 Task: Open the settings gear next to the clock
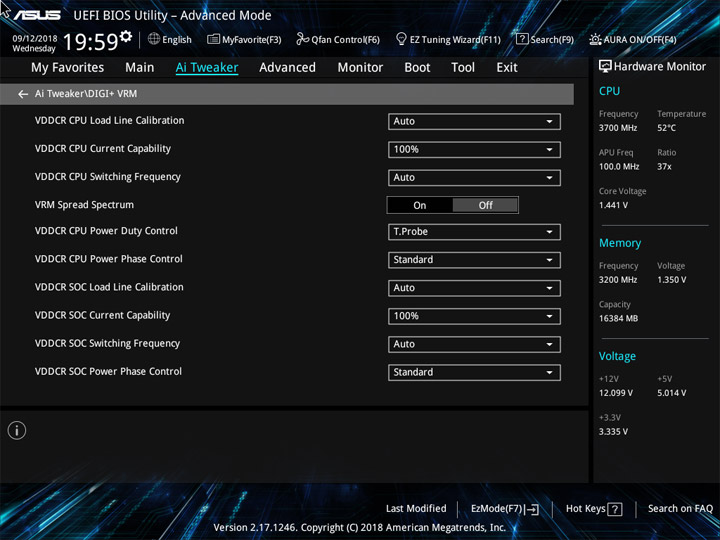point(125,36)
